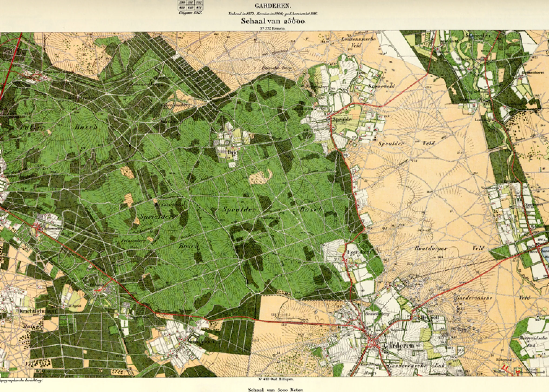Select the "Schaal van 5000 Meter" caption
The width and height of the screenshot is (549, 392).
coord(275,389)
